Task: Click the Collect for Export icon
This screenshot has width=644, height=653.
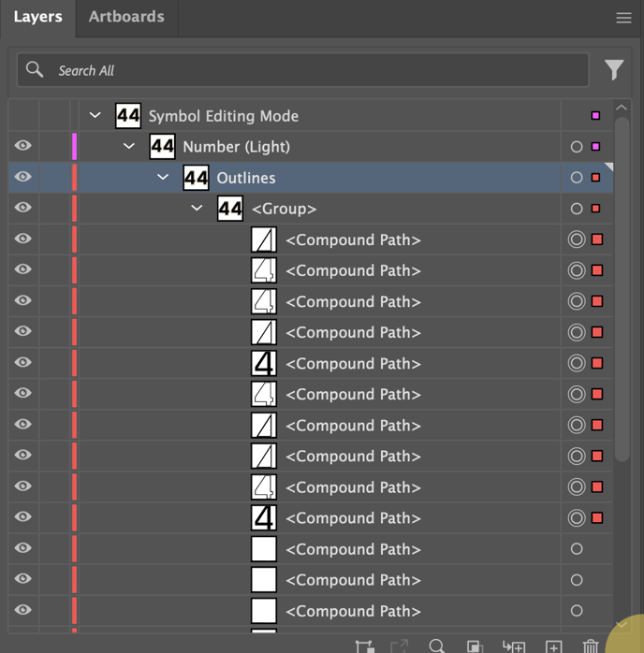Action: click(364, 646)
